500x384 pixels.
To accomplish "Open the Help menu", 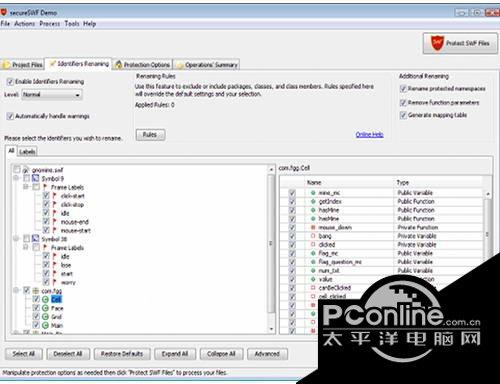I will click(89, 24).
